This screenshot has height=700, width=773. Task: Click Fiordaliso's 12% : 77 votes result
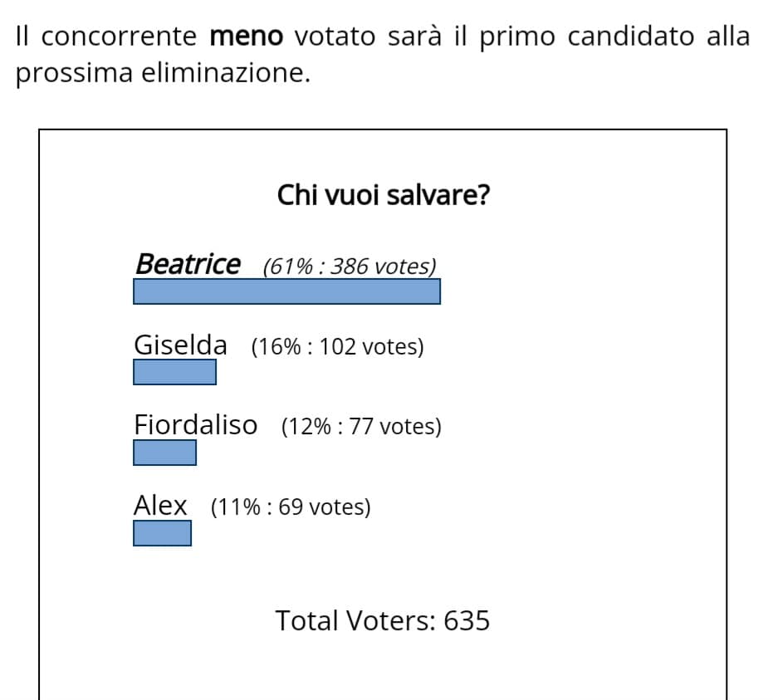click(x=361, y=427)
